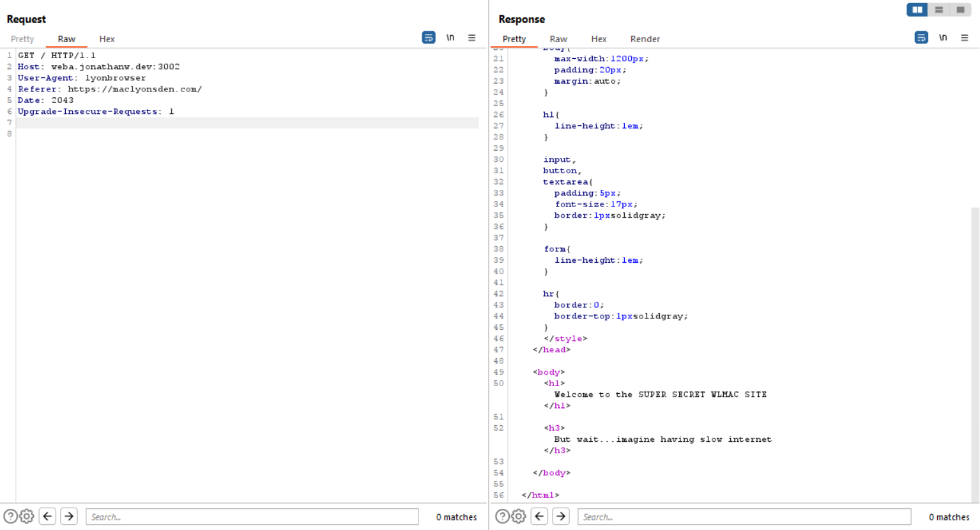Open Response panel hamburger menu

pos(965,38)
